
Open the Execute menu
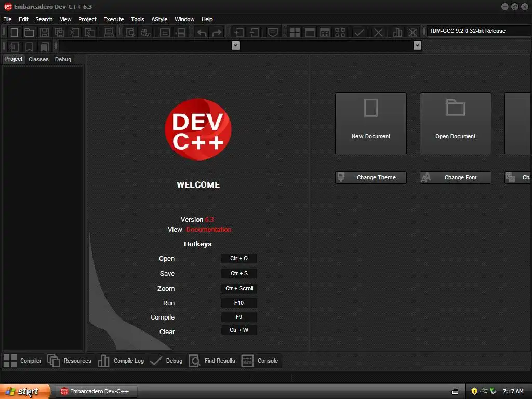[114, 19]
